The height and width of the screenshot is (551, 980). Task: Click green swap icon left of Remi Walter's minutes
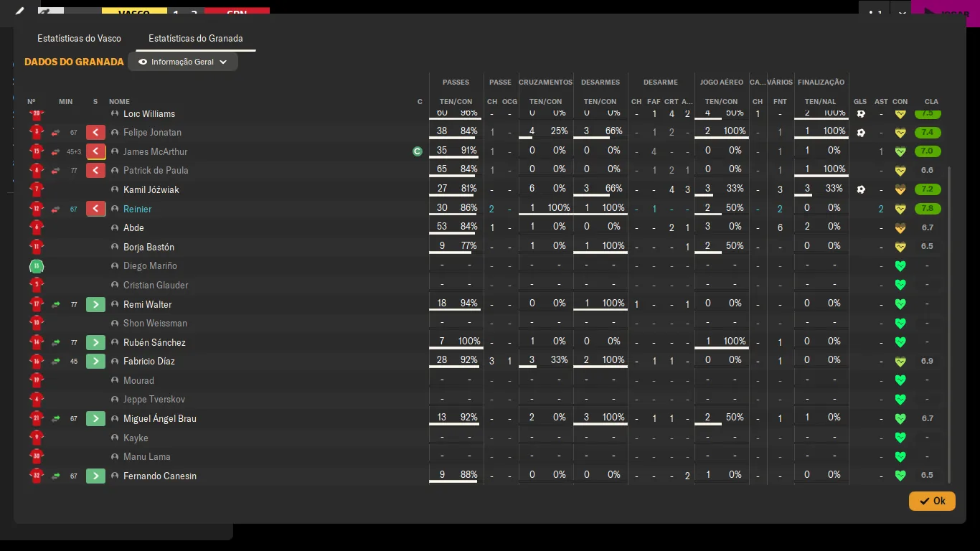click(x=56, y=304)
